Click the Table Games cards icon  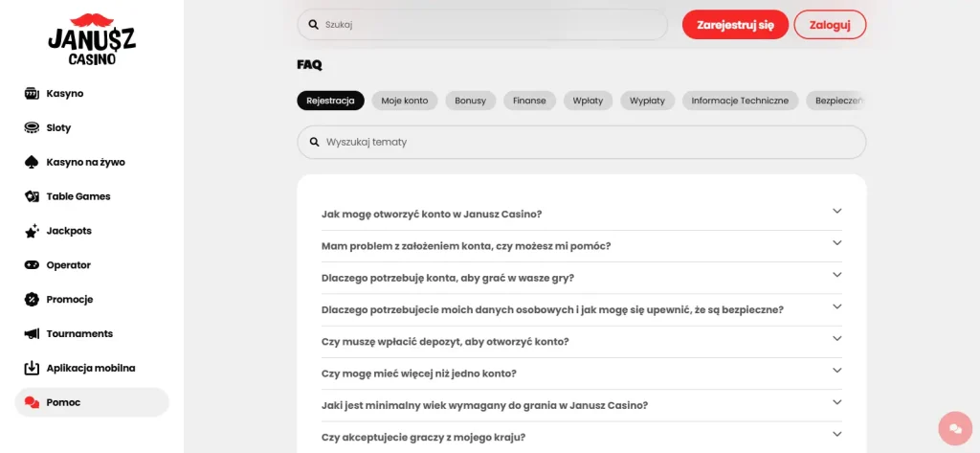click(32, 196)
